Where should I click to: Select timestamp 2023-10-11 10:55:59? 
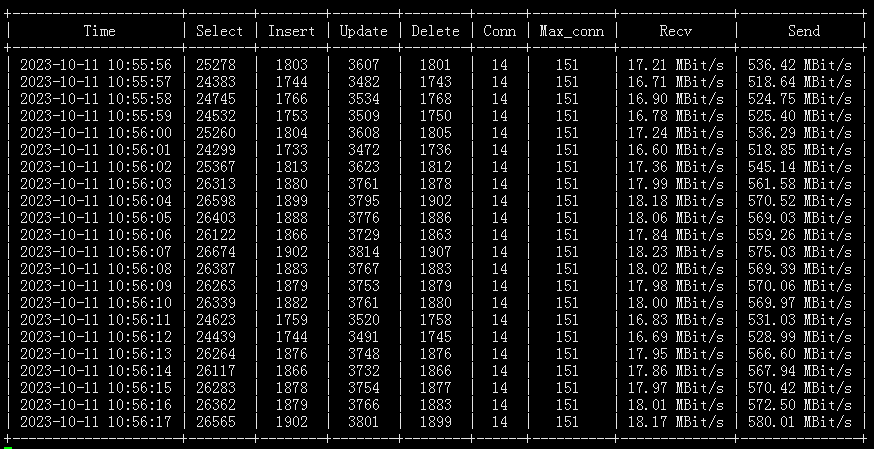(96, 116)
